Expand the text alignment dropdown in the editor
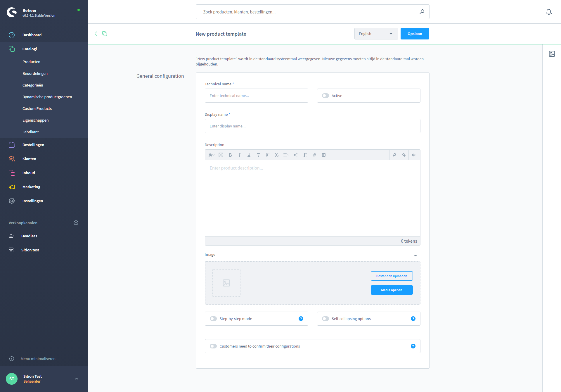Image resolution: width=561 pixels, height=392 pixels. click(286, 155)
